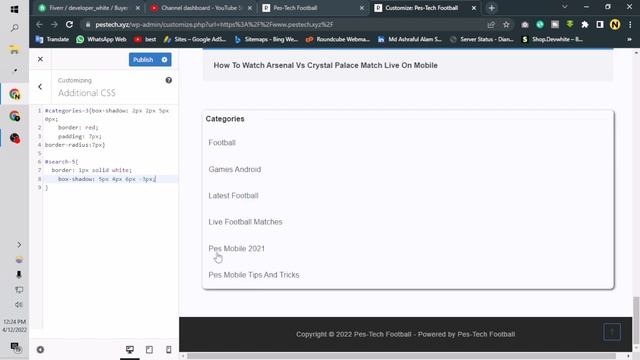The height and width of the screenshot is (360, 640).
Task: Switch to the Fiverr browser tab
Action: tap(88, 8)
